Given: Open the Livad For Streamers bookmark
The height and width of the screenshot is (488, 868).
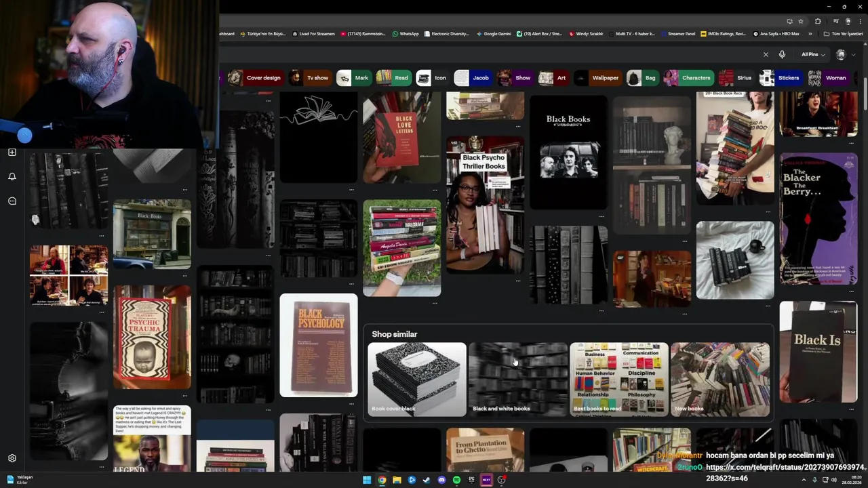Looking at the screenshot, I should click(313, 34).
